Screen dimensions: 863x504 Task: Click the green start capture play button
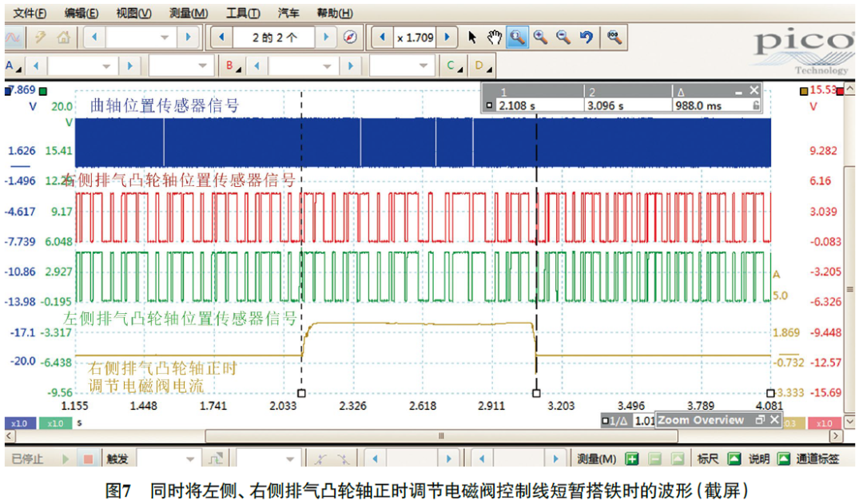pos(66,458)
